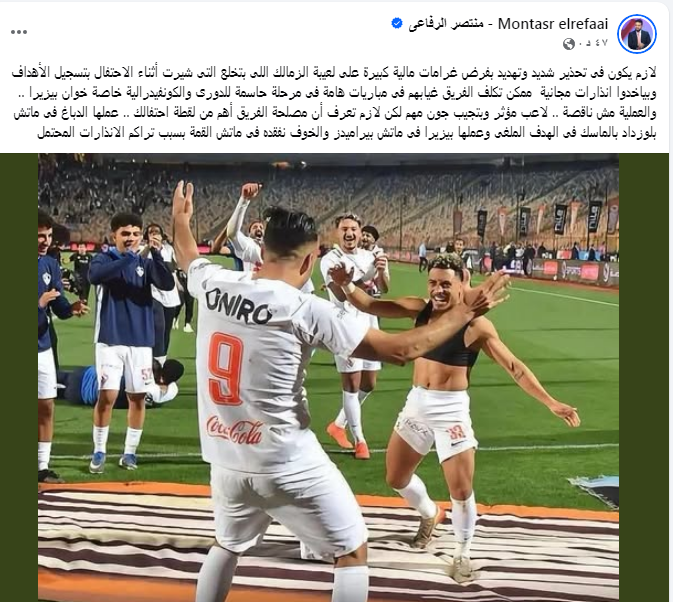The image size is (673, 602).
Task: Click Montasr elrefaai's profile picture
Action: point(637,34)
